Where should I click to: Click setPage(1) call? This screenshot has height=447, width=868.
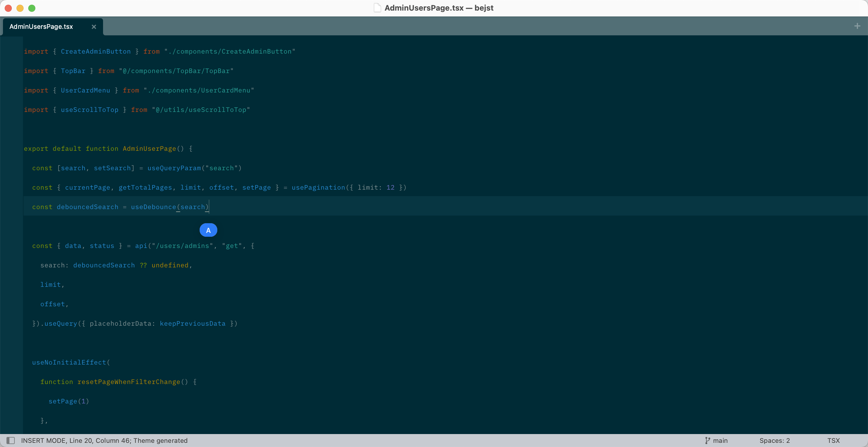(x=69, y=401)
